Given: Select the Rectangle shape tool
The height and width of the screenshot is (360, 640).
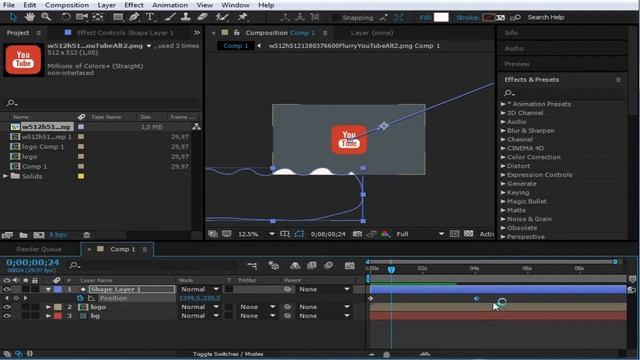Looking at the screenshot, I should [x=118, y=17].
